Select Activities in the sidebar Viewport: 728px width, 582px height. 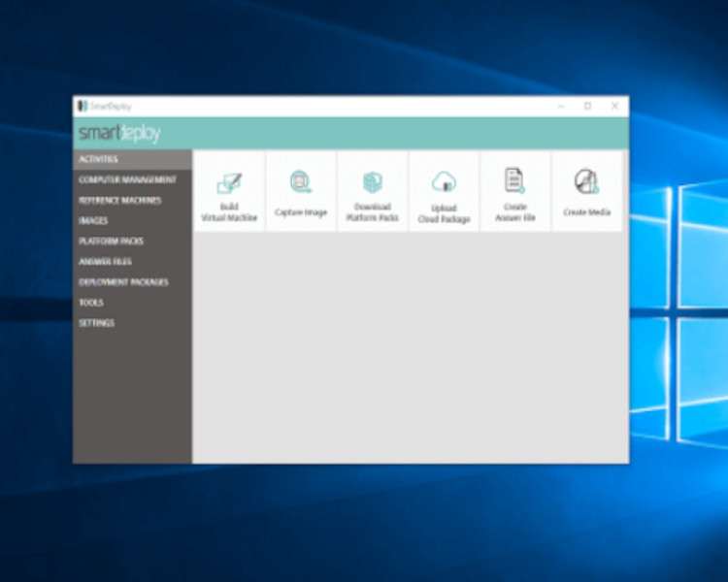(x=98, y=159)
